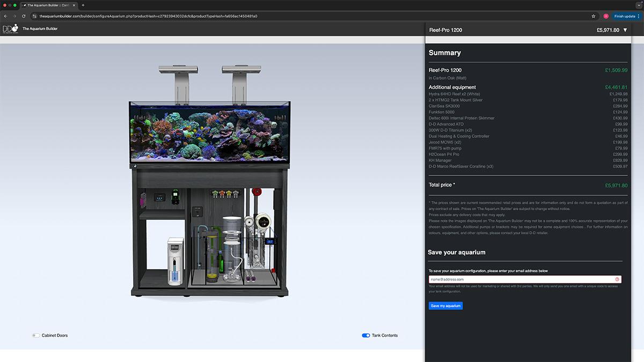Click the D-D logo in header
644x362 pixels.
10,29
